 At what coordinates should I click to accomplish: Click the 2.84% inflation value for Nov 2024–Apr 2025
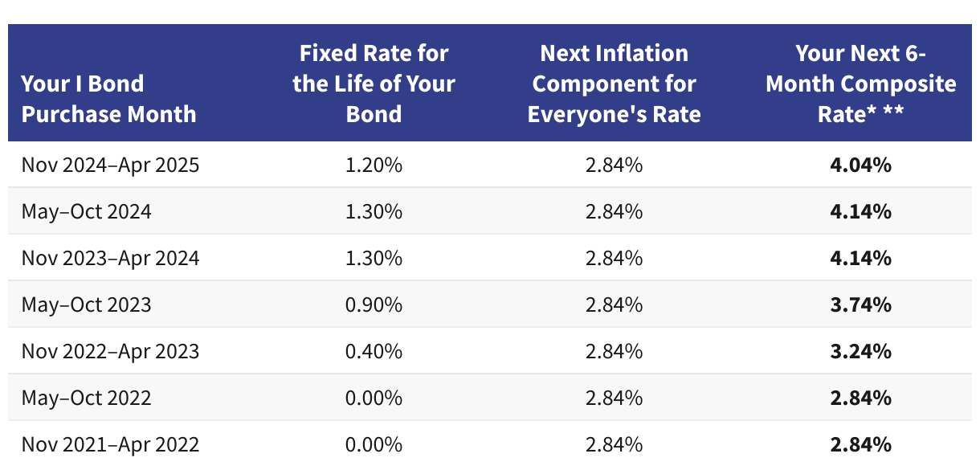pyautogui.click(x=614, y=165)
